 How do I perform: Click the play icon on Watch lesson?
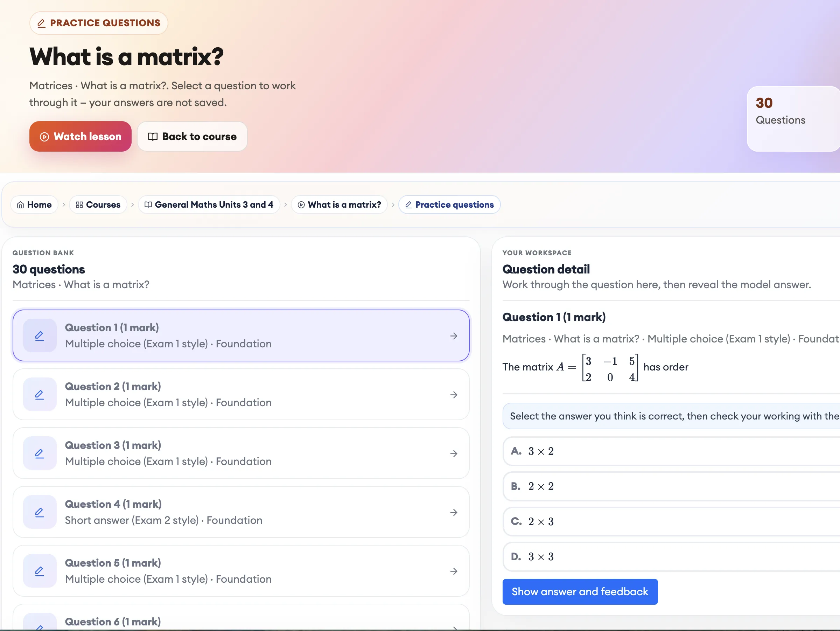pos(44,137)
